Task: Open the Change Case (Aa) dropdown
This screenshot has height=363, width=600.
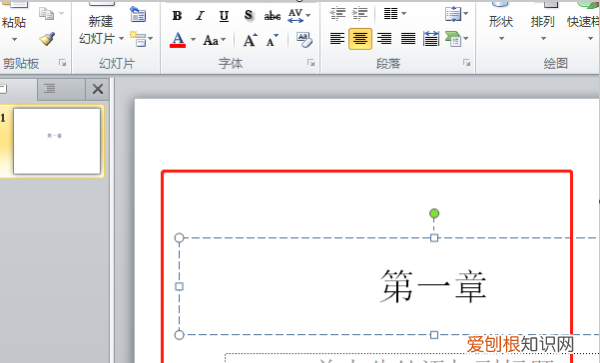Action: [215, 40]
